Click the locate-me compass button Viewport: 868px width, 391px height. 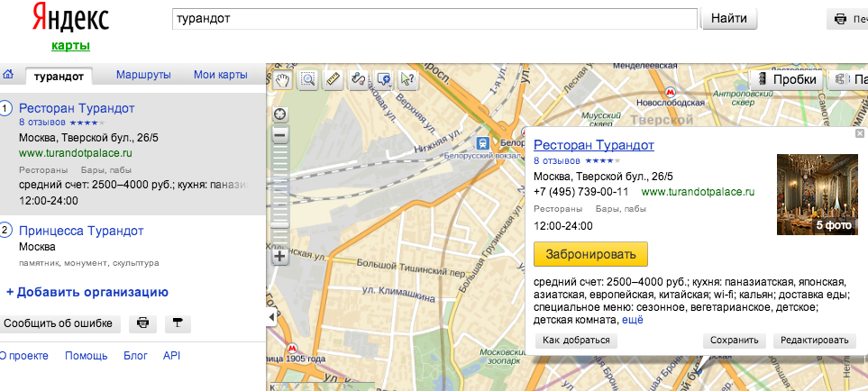tap(281, 114)
